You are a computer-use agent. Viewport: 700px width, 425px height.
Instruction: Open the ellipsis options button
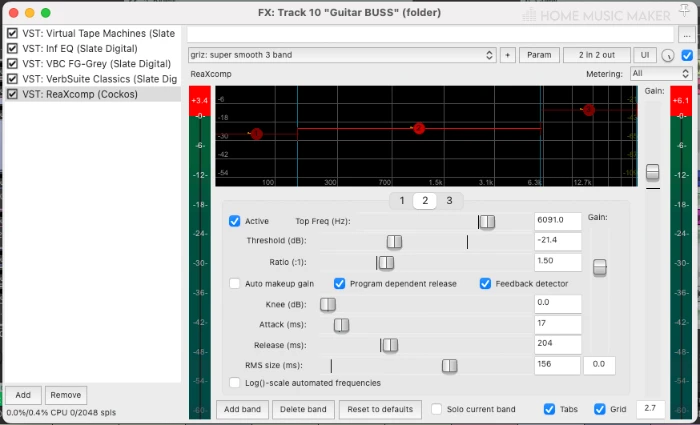pyautogui.click(x=685, y=34)
